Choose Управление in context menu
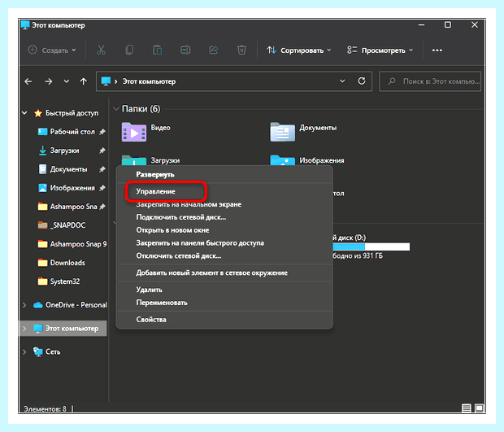 pyautogui.click(x=224, y=191)
